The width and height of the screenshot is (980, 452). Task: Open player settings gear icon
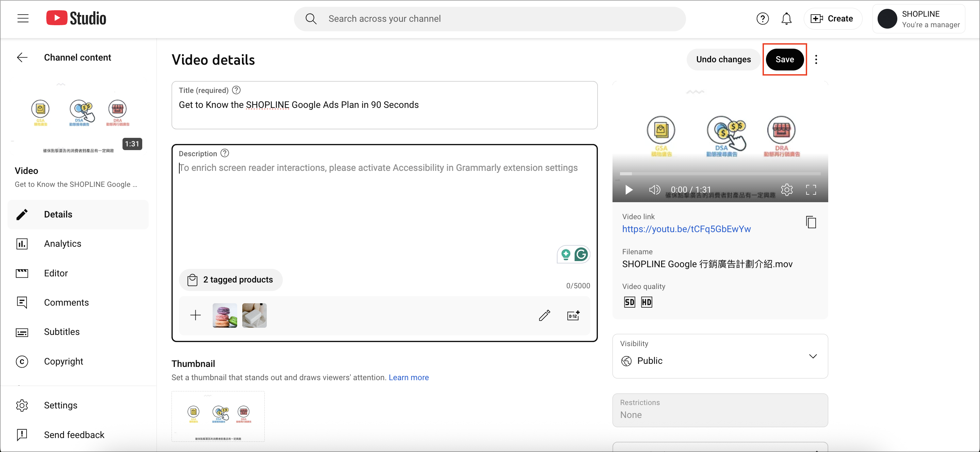(x=787, y=190)
